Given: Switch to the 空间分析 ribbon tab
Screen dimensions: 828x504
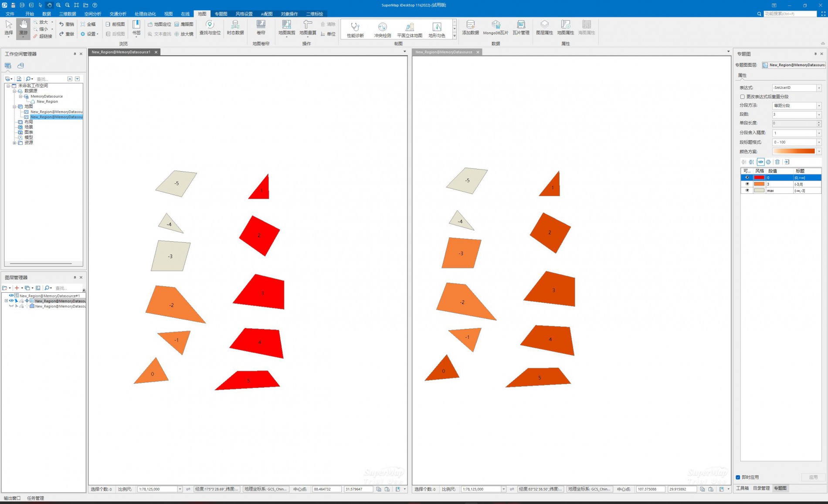Looking at the screenshot, I should [92, 14].
